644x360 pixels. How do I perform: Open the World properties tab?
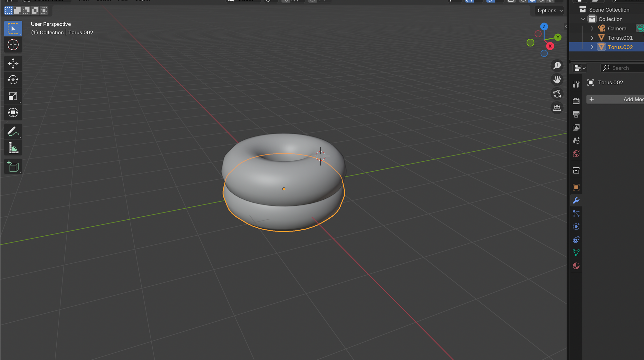pyautogui.click(x=576, y=154)
